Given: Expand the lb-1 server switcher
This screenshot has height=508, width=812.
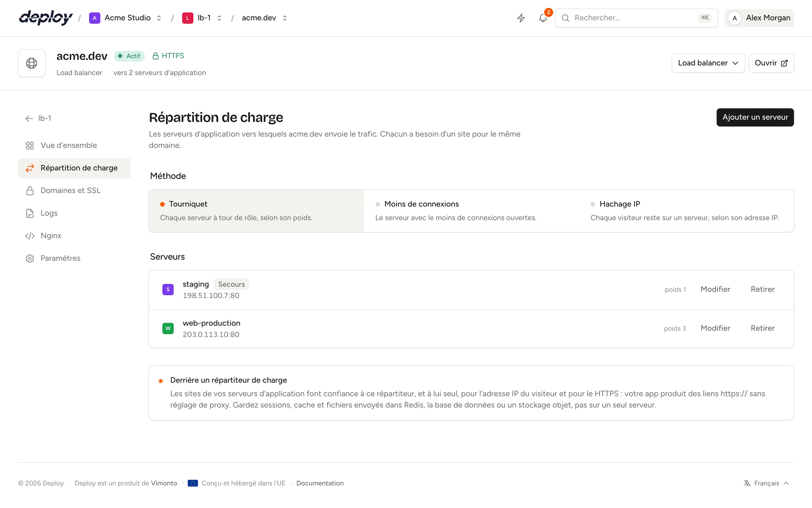Looking at the screenshot, I should point(219,18).
